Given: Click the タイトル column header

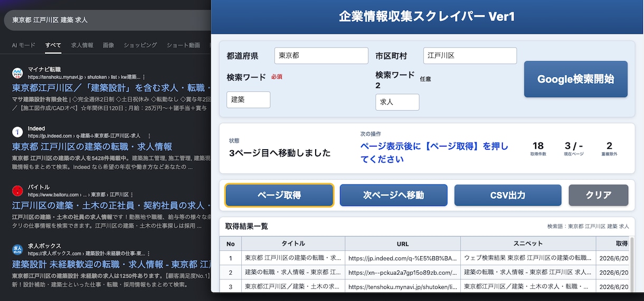Looking at the screenshot, I should [x=293, y=244].
